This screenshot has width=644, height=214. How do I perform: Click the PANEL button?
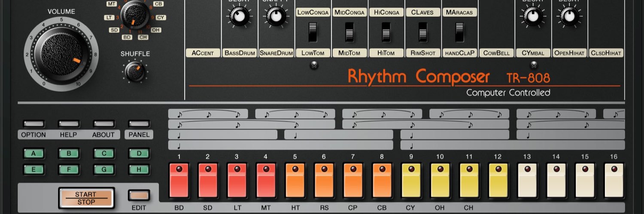point(139,124)
